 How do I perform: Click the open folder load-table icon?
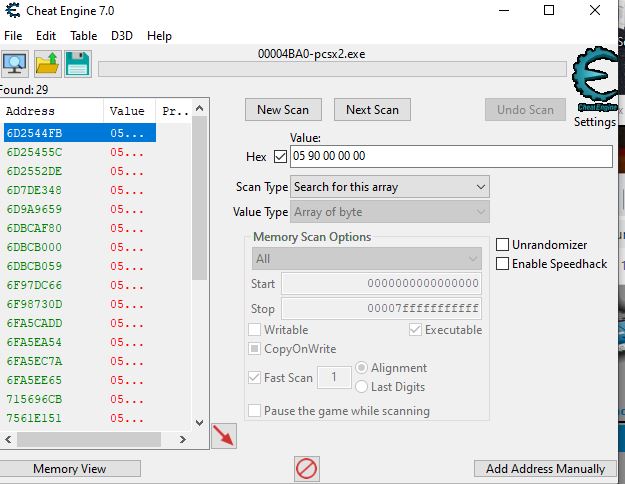[47, 64]
